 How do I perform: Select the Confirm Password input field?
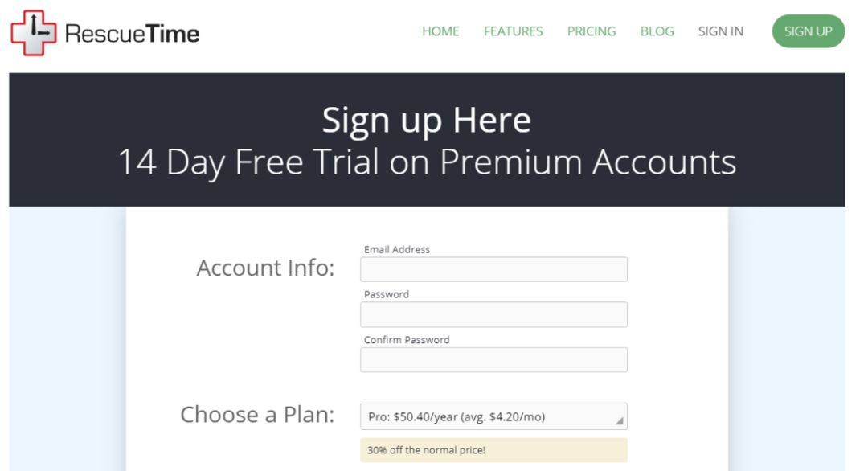pos(493,360)
